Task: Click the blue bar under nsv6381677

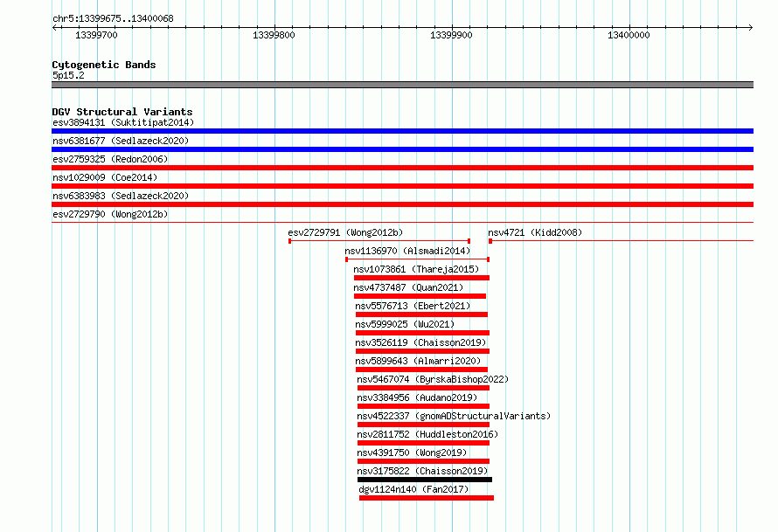Action: pos(402,149)
